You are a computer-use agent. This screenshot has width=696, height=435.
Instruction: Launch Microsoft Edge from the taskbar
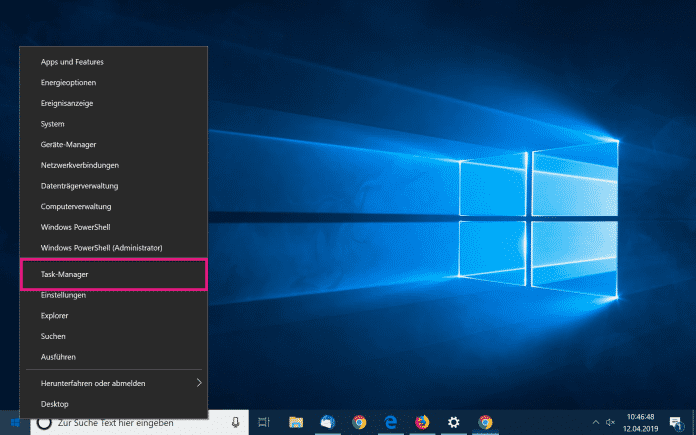tap(391, 422)
